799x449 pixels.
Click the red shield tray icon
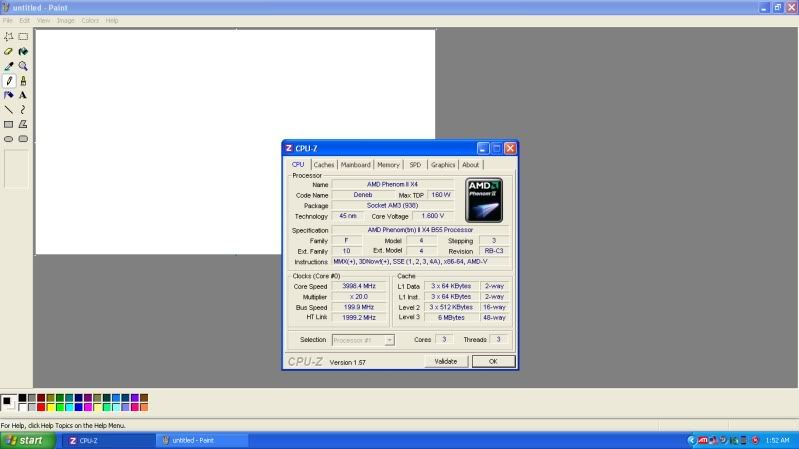click(755, 440)
